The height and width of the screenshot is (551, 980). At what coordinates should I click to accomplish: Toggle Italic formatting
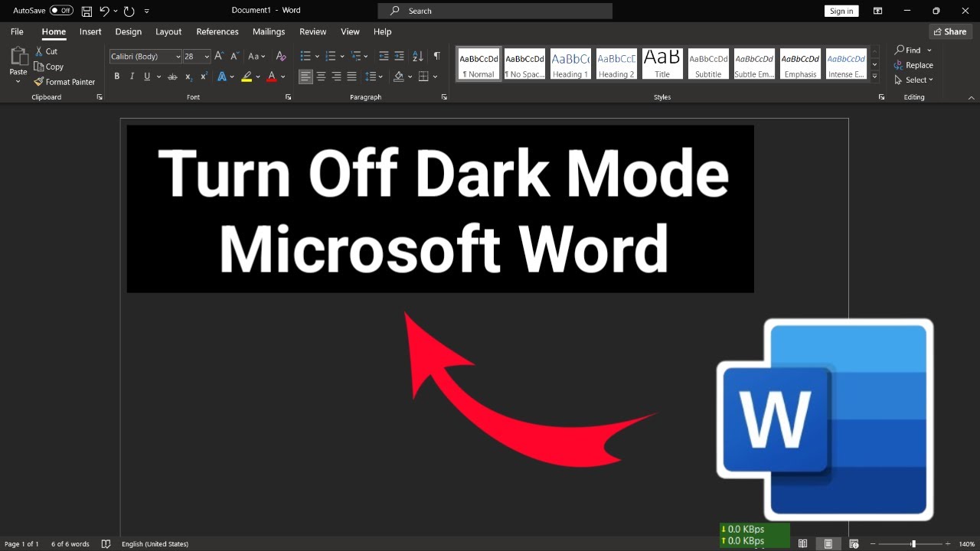click(132, 77)
